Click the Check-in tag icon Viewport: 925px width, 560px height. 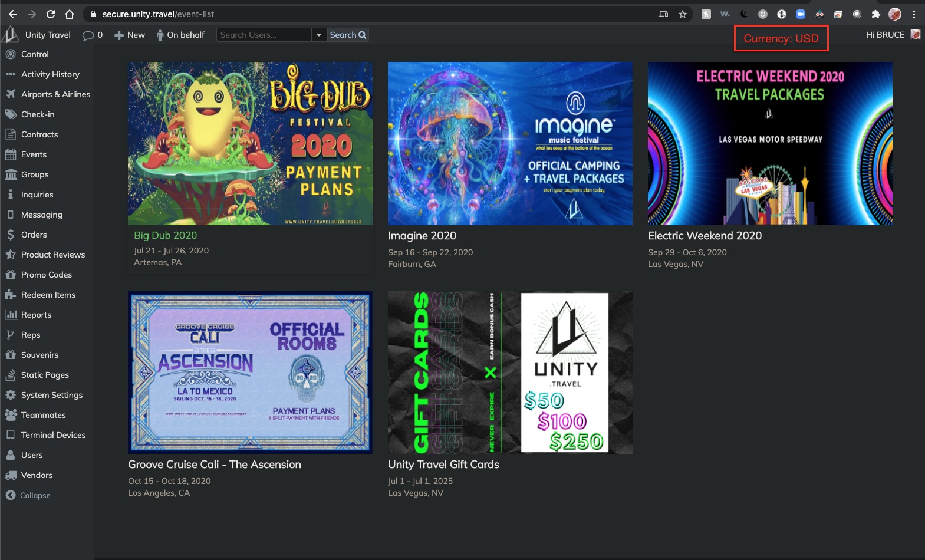coord(11,114)
